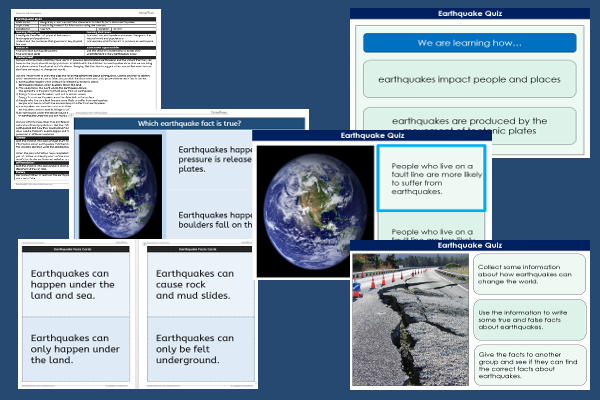The image size is (600, 400).
Task: Open Earth image in the middle Earthquake Quiz slide
Action: point(315,211)
